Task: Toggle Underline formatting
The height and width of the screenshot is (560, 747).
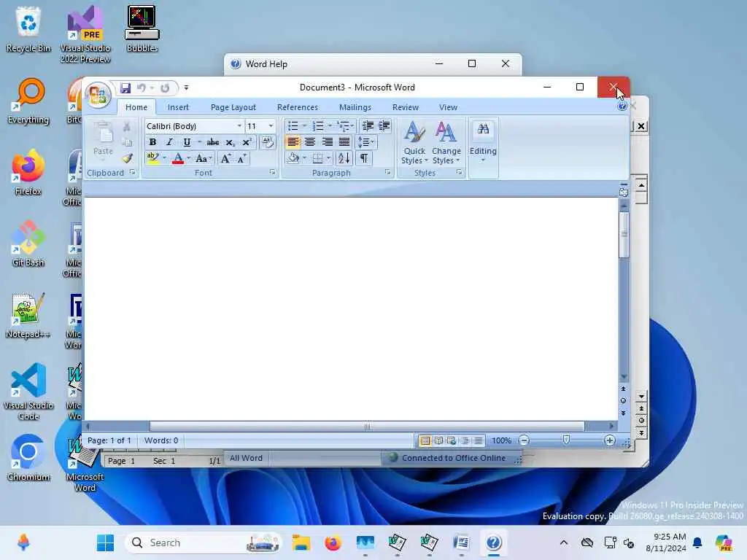Action: (x=187, y=142)
